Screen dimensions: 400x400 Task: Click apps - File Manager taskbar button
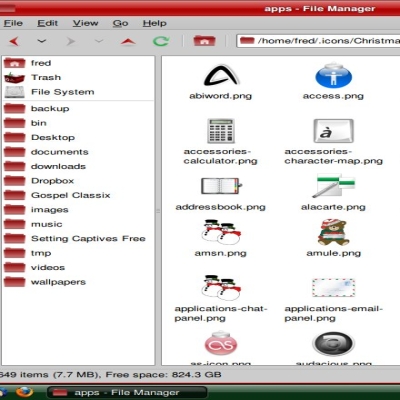(x=127, y=393)
